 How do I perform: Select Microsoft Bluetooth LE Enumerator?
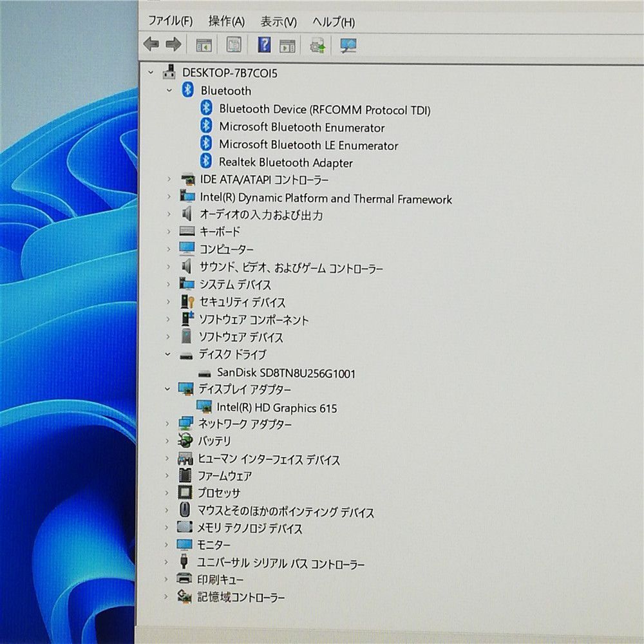coord(308,144)
